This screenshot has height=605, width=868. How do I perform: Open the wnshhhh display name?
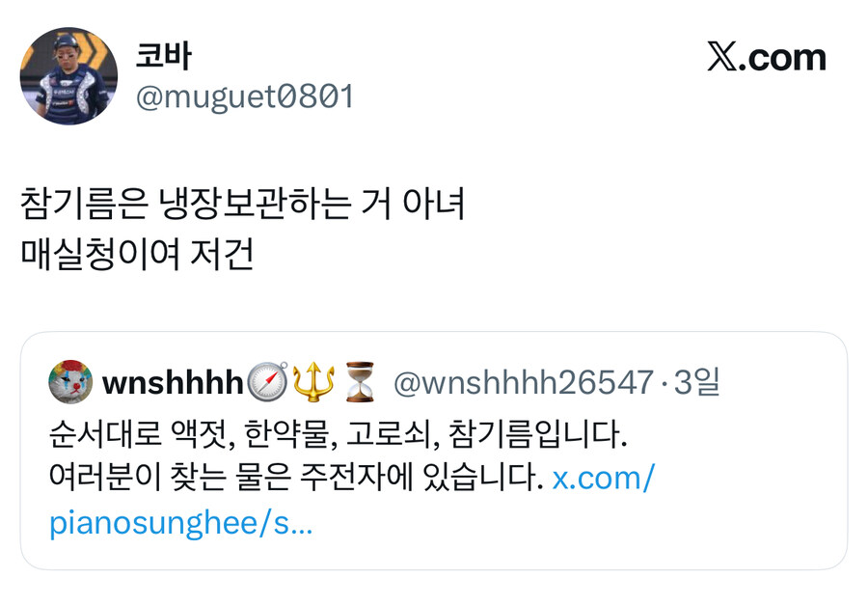[x=173, y=383]
